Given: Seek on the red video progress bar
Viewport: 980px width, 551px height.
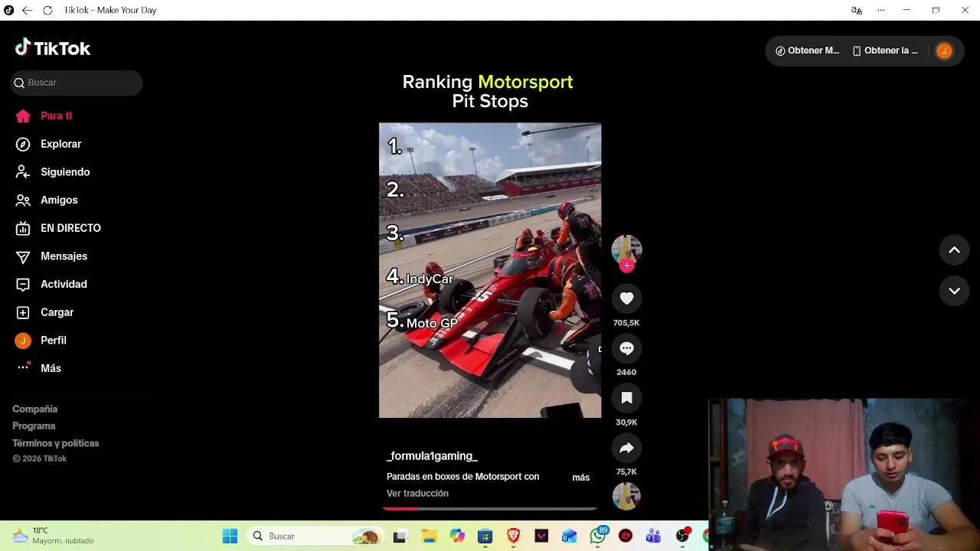Looking at the screenshot, I should coord(490,508).
